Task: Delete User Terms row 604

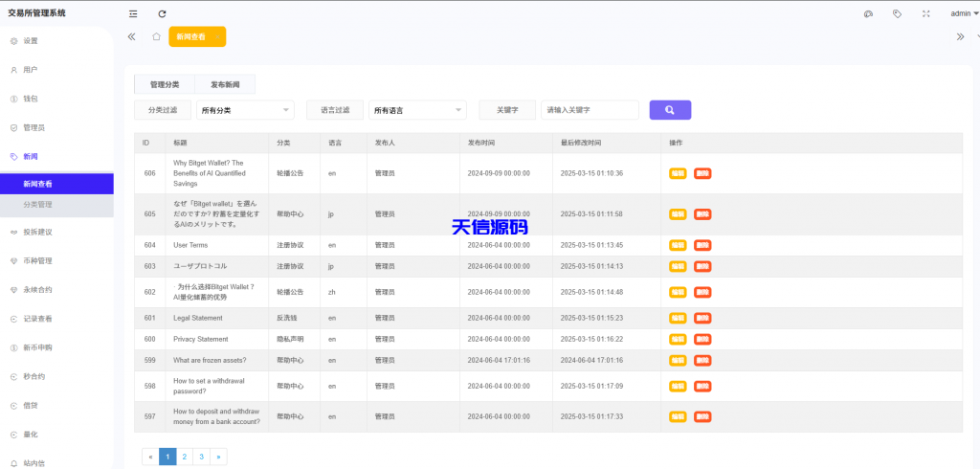Action: click(702, 245)
